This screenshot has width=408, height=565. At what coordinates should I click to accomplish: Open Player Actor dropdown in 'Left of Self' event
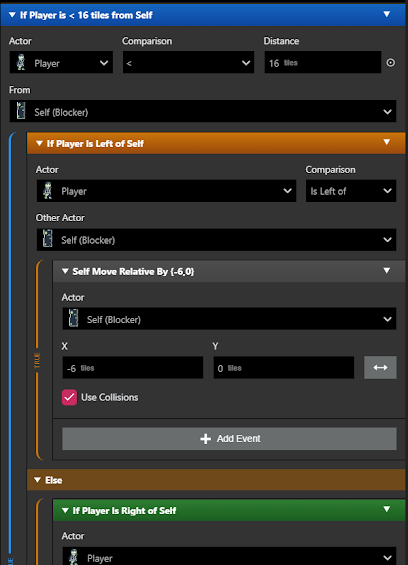[167, 191]
